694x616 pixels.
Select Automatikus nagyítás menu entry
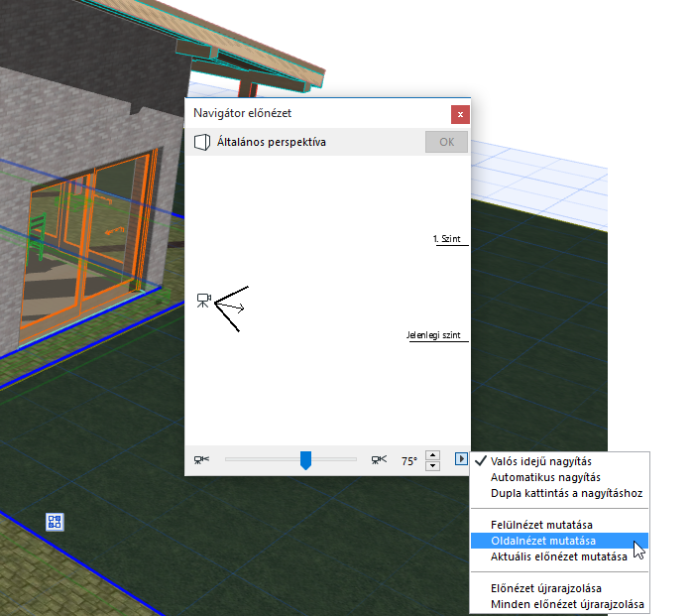tap(559, 477)
